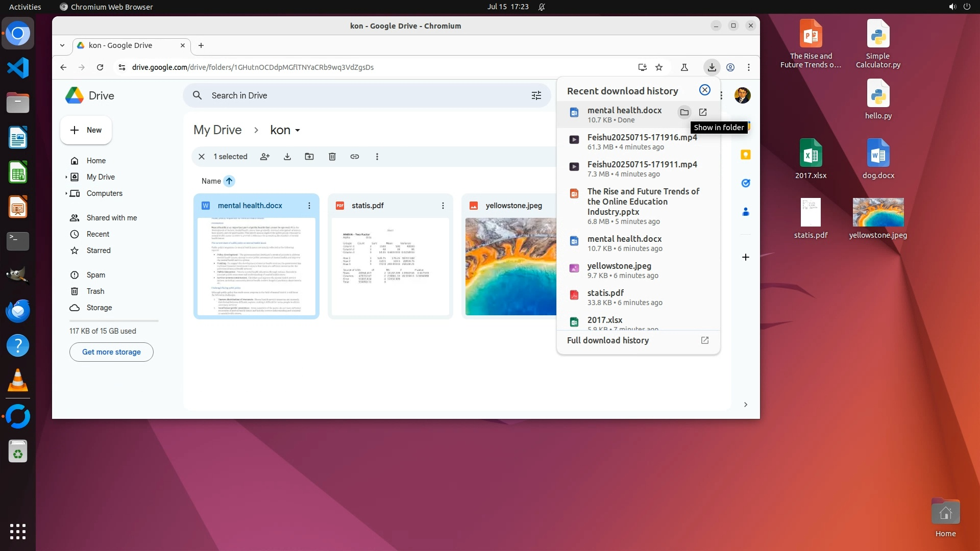Click the Share icon in selection toolbar

[x=264, y=157]
